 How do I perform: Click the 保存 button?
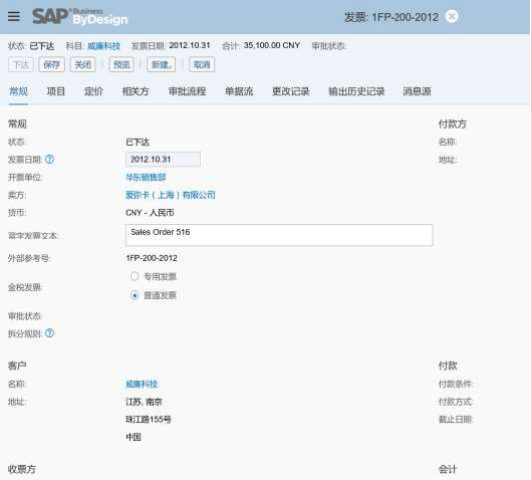[x=51, y=64]
